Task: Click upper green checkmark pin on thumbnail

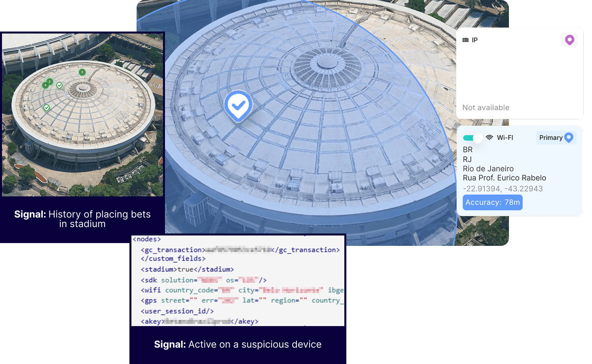Action: click(60, 85)
